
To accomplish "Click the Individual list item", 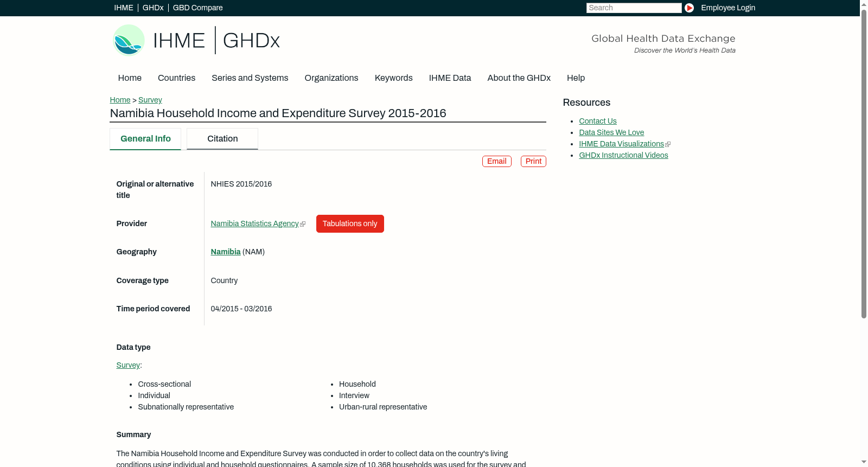I will [154, 395].
